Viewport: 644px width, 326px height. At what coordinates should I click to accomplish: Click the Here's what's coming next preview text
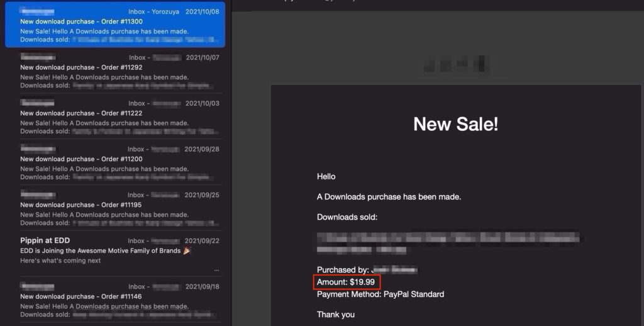coord(60,261)
